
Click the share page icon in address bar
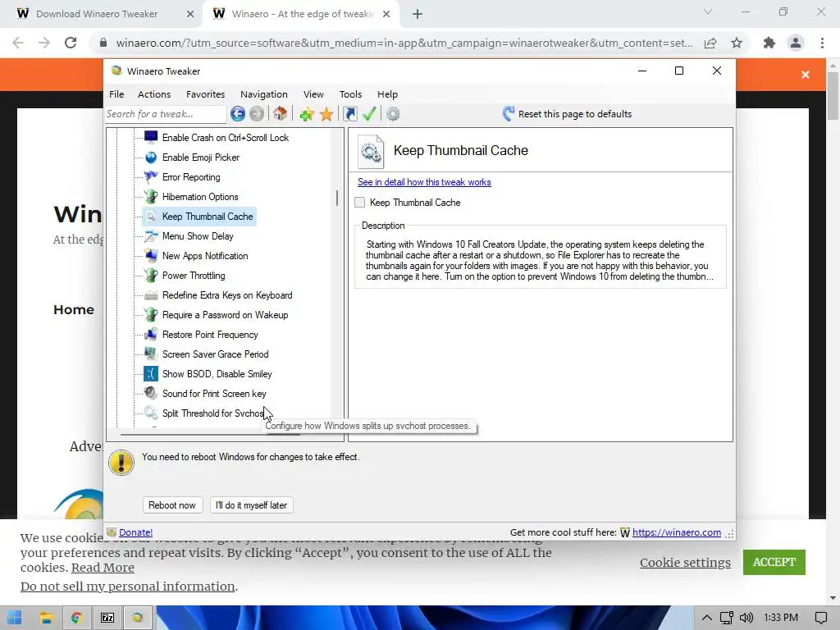tap(710, 43)
